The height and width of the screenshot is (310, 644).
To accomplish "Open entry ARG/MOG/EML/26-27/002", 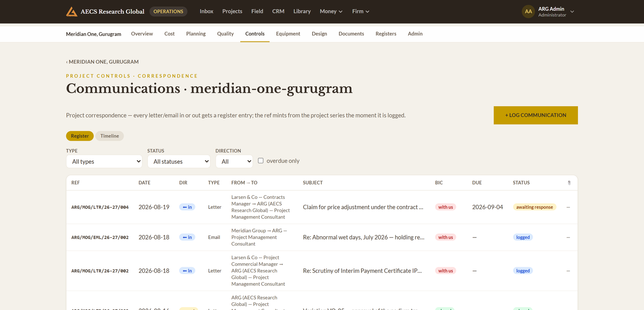I will [x=100, y=237].
